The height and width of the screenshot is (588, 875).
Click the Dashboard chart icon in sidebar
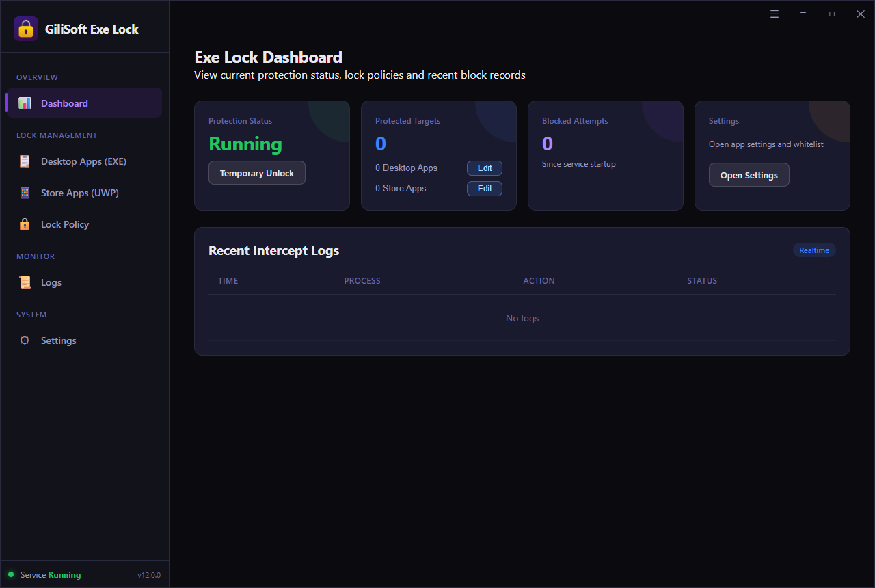click(25, 103)
